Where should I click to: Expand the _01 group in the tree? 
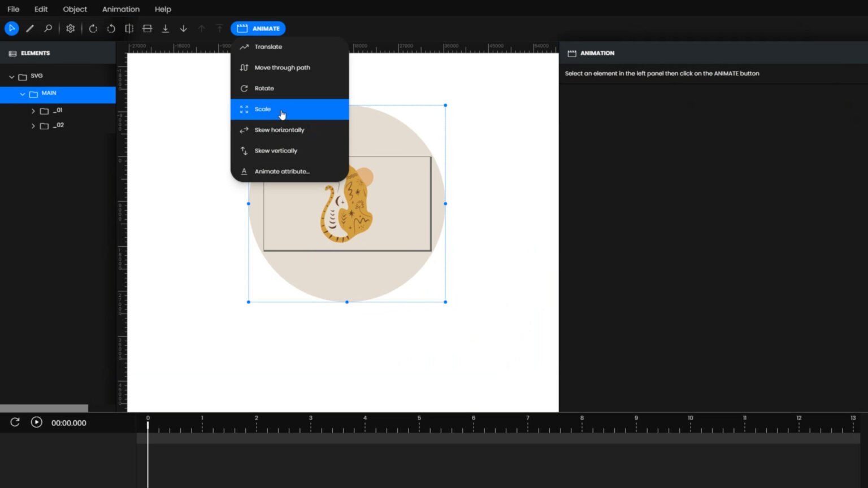pos(33,111)
